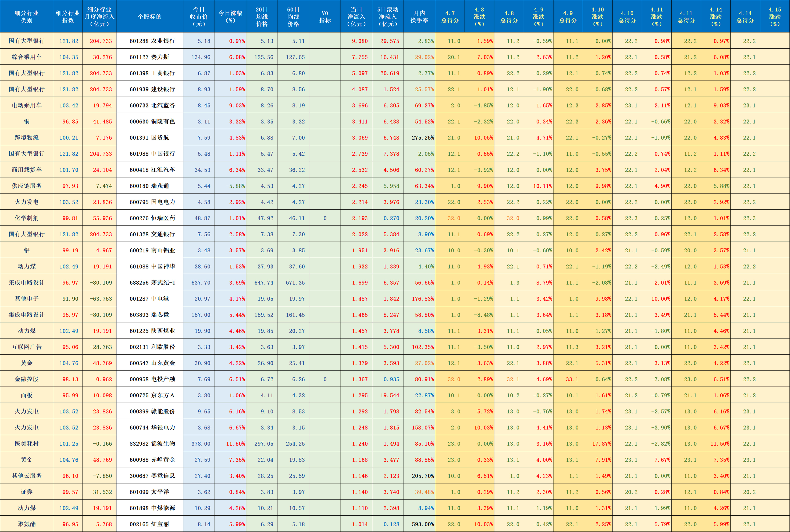The height and width of the screenshot is (532, 790).
Task: Select the 月内换手率 column header
Action: tap(419, 17)
